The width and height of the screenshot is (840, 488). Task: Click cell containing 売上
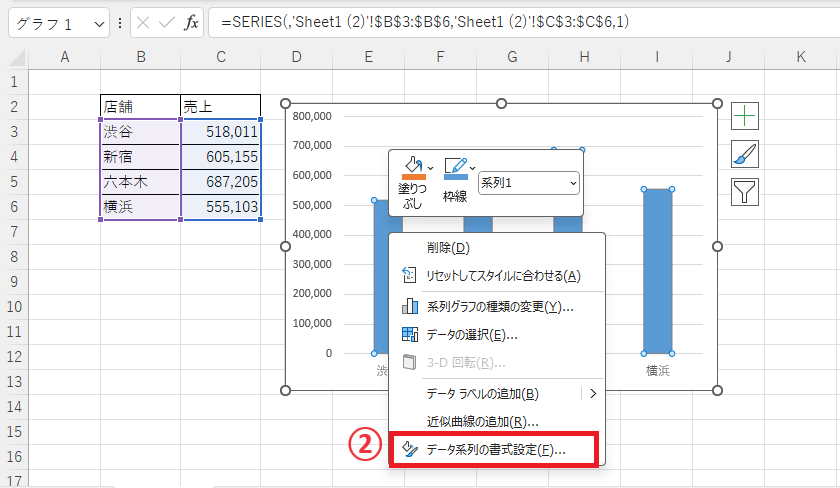tap(221, 107)
